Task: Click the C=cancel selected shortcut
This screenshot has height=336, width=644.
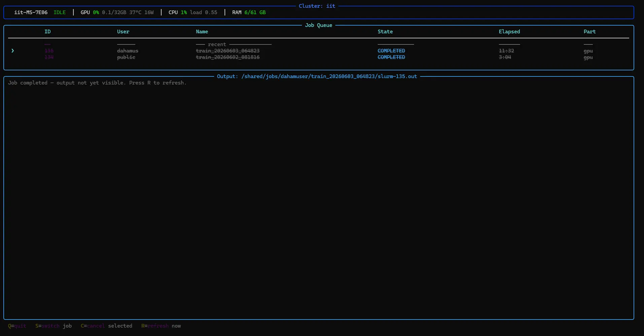Action: pos(106,326)
